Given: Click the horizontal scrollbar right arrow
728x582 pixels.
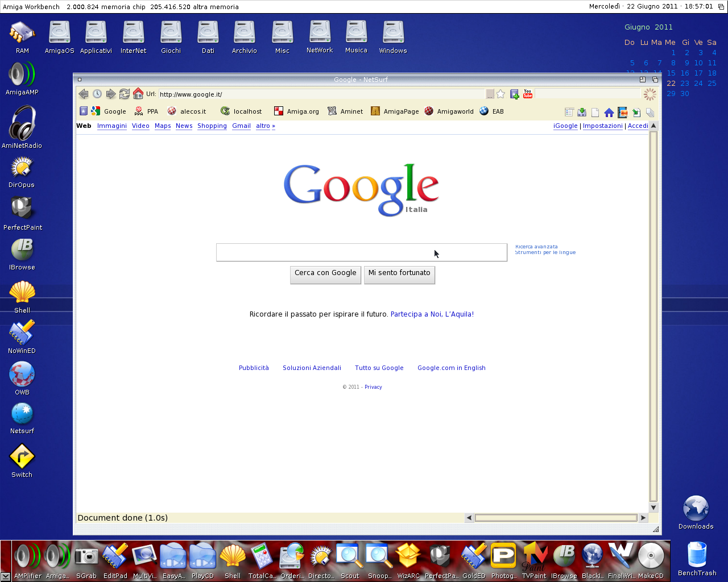Looking at the screenshot, I should coord(643,518).
